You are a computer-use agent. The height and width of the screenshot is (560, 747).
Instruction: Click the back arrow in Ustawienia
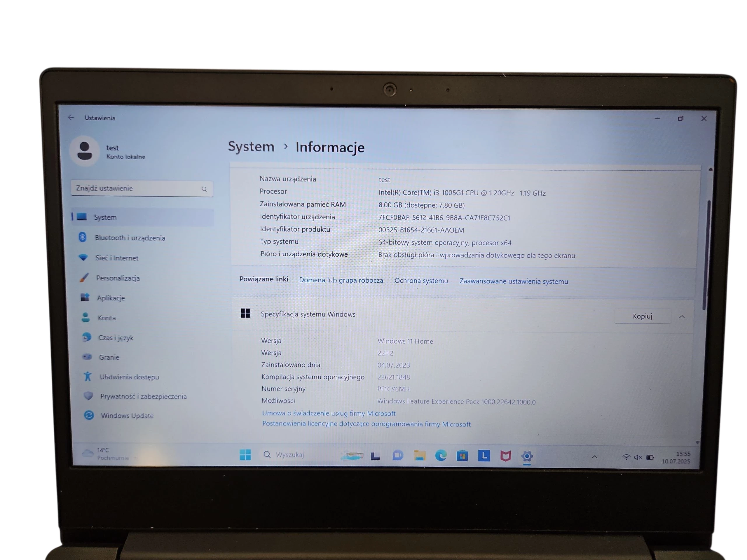pyautogui.click(x=71, y=118)
